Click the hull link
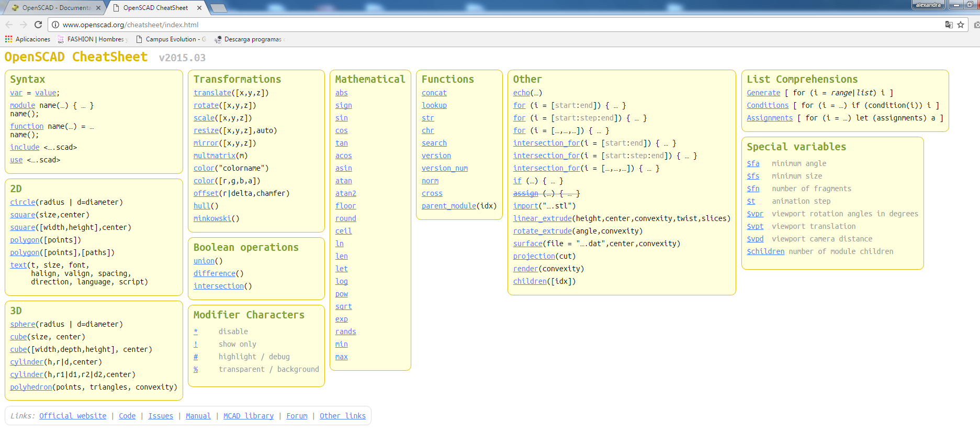This screenshot has width=980, height=431. pos(202,206)
